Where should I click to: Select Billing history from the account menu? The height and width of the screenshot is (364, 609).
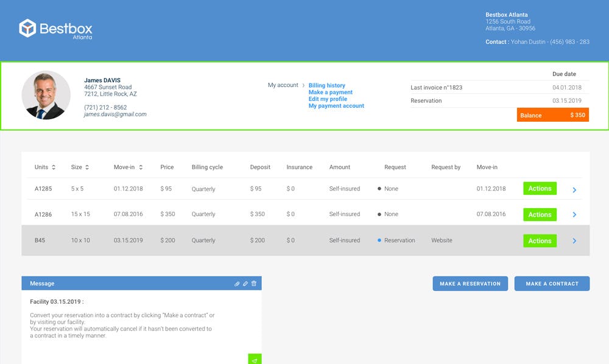tap(326, 85)
